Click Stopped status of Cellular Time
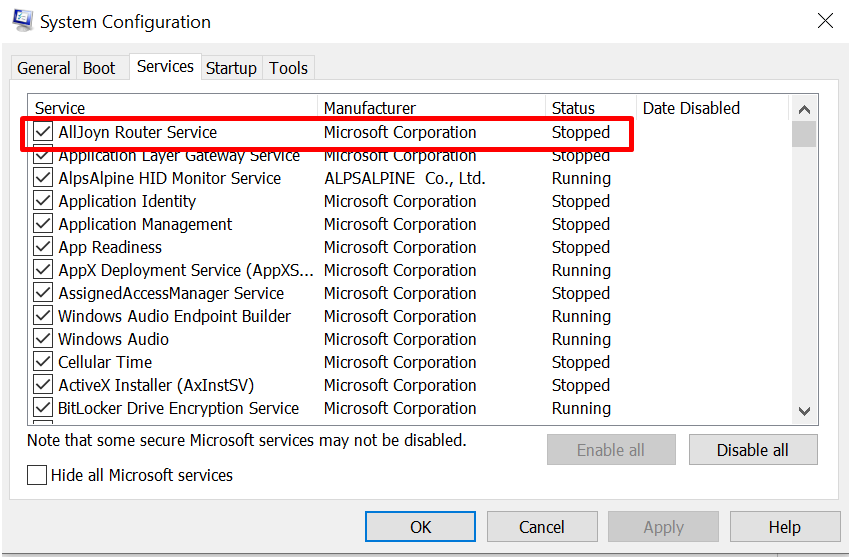852x557 pixels. tap(580, 362)
